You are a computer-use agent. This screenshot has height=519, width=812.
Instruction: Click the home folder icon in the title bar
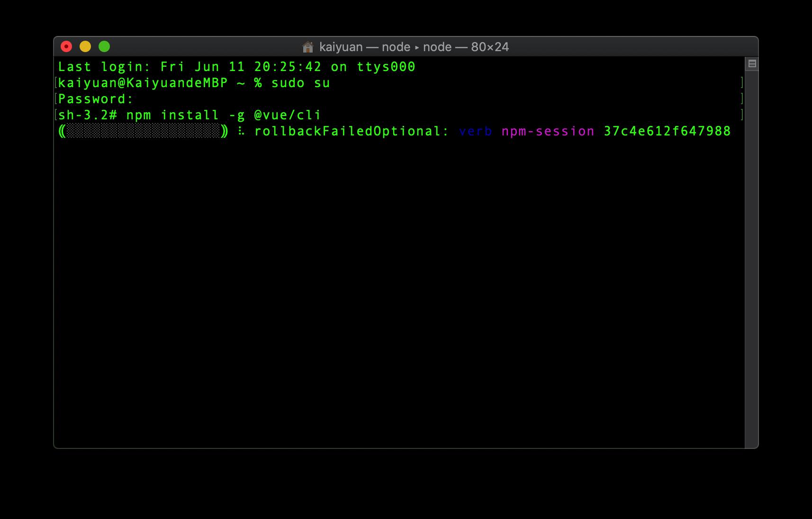[x=308, y=47]
